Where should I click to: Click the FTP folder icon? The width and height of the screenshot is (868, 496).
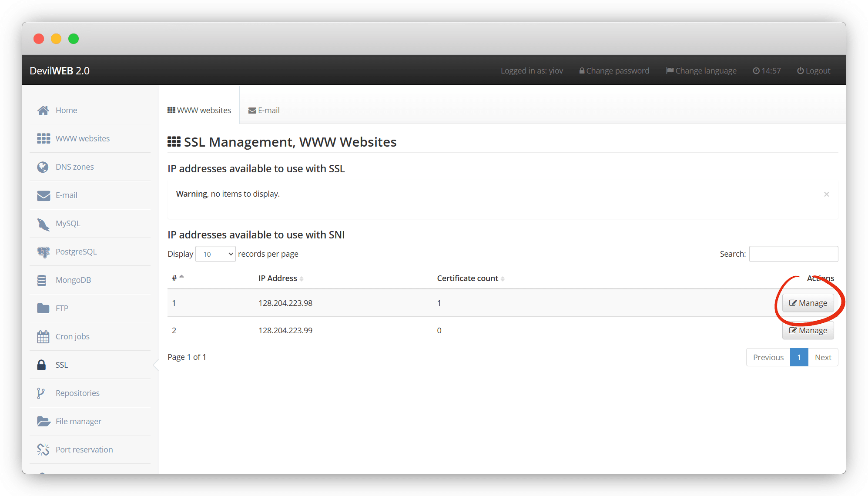[43, 308]
